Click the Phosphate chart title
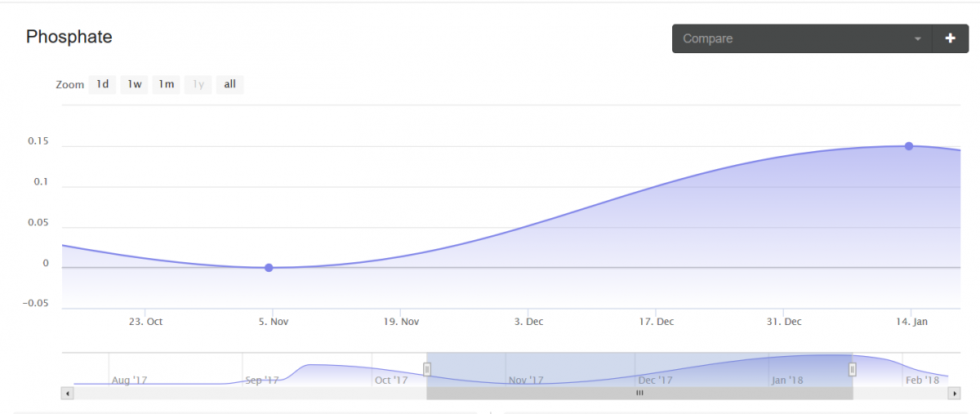Screen dimensions: 980x414 [69, 37]
